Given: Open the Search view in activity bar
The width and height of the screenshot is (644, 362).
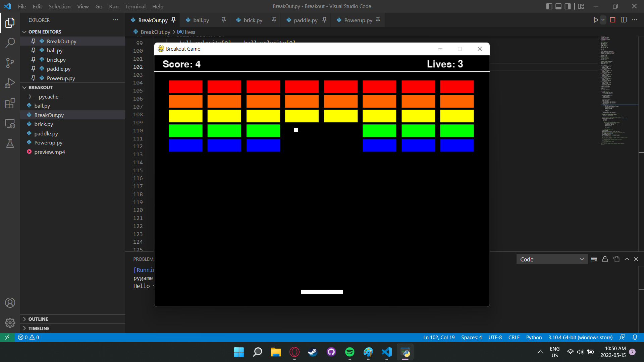Looking at the screenshot, I should [10, 43].
